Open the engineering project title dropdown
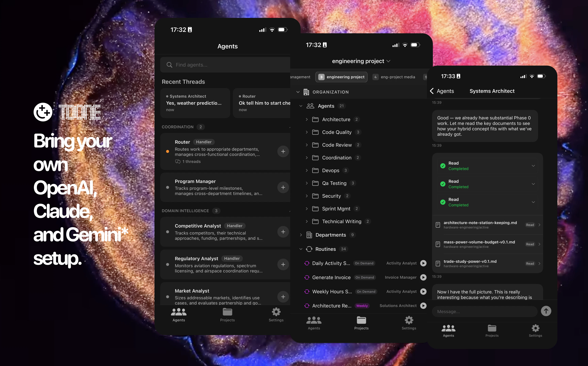The image size is (588, 366). pyautogui.click(x=361, y=61)
